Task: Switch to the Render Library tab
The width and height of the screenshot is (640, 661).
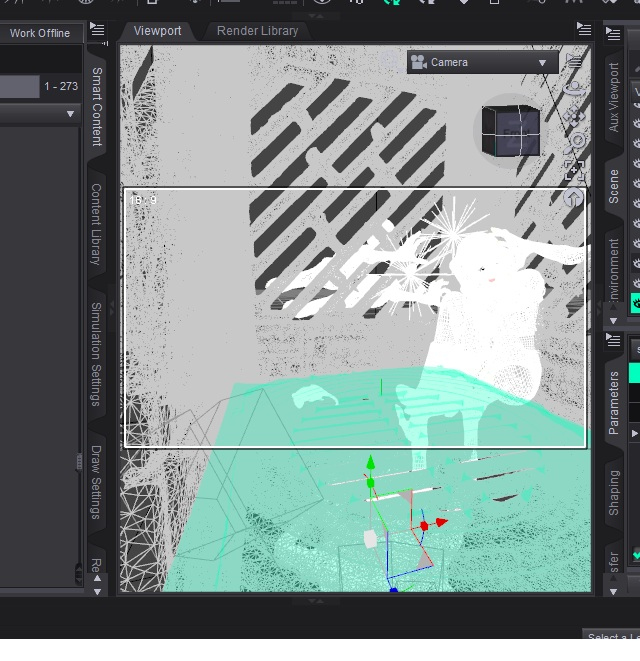Action: tap(257, 31)
